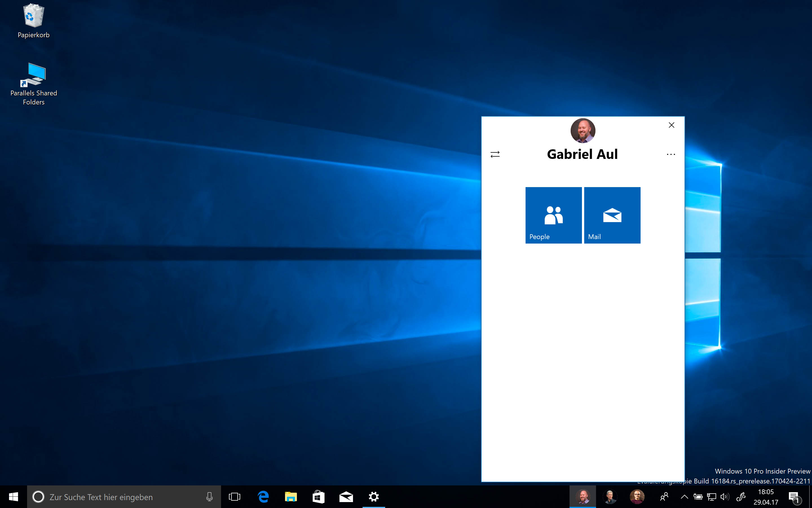812x508 pixels.
Task: Open the People app tile
Action: tap(553, 215)
